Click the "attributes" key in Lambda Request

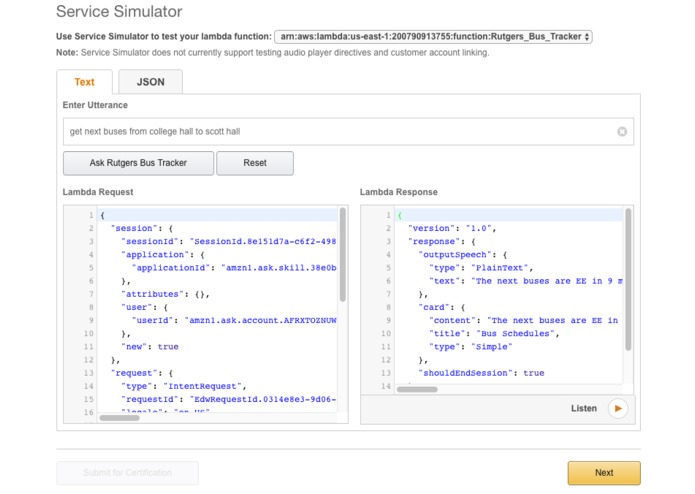[148, 293]
